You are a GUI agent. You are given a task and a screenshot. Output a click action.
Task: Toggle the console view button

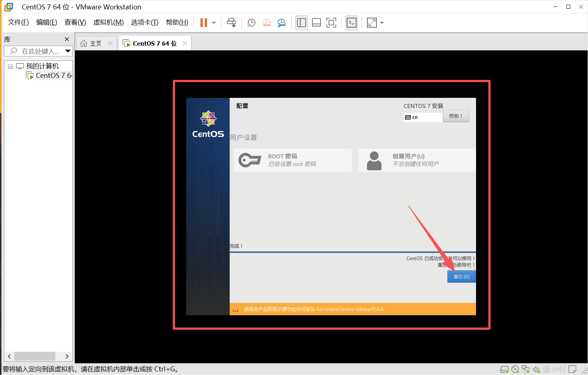[x=351, y=23]
